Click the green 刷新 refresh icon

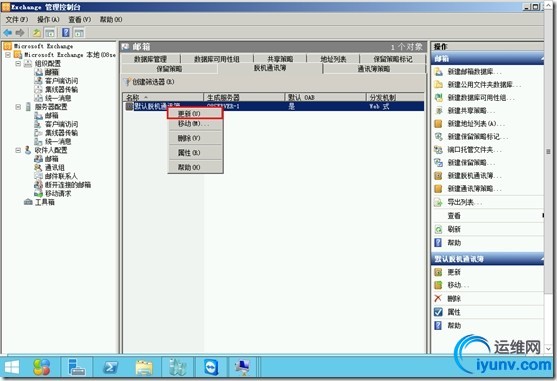click(x=439, y=229)
